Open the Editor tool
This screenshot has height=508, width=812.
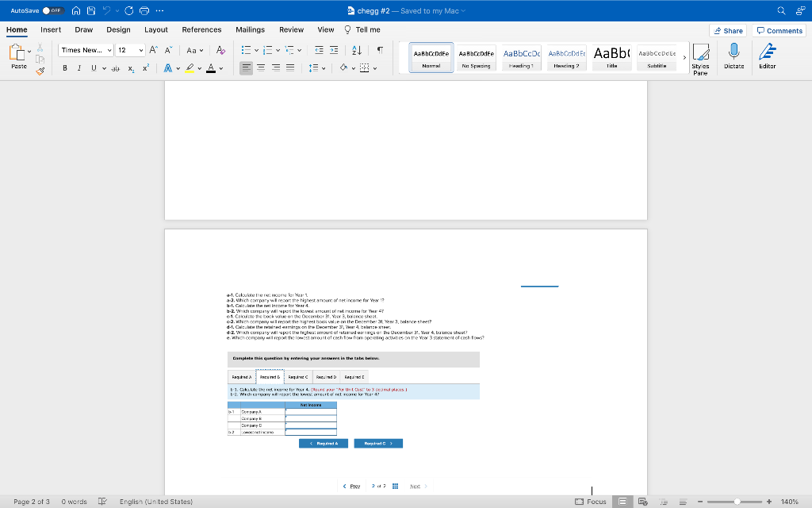768,56
